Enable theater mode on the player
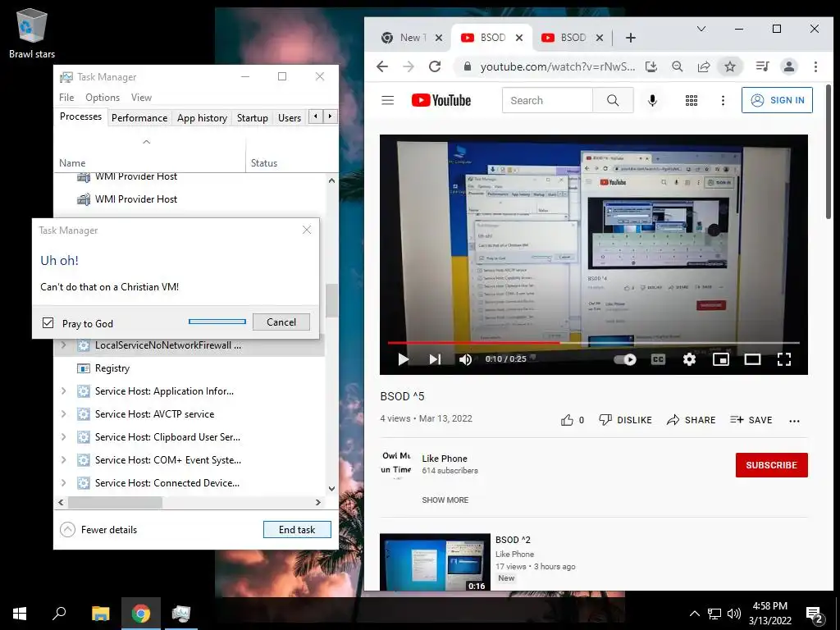 click(752, 359)
